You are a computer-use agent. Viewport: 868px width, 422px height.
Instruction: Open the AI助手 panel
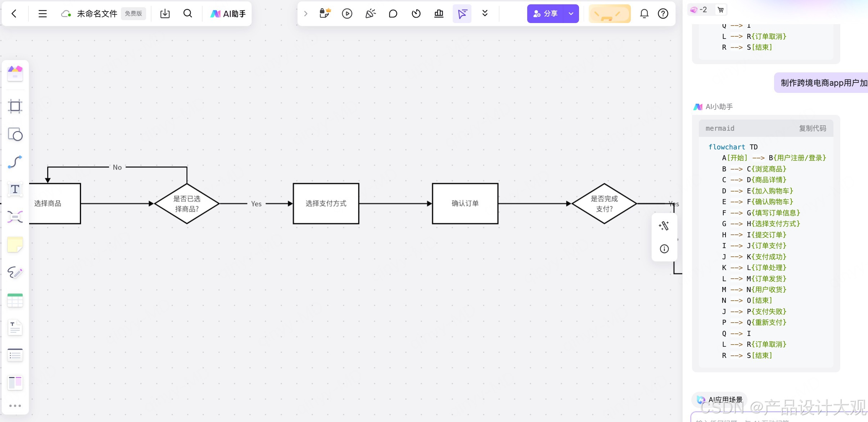[228, 14]
